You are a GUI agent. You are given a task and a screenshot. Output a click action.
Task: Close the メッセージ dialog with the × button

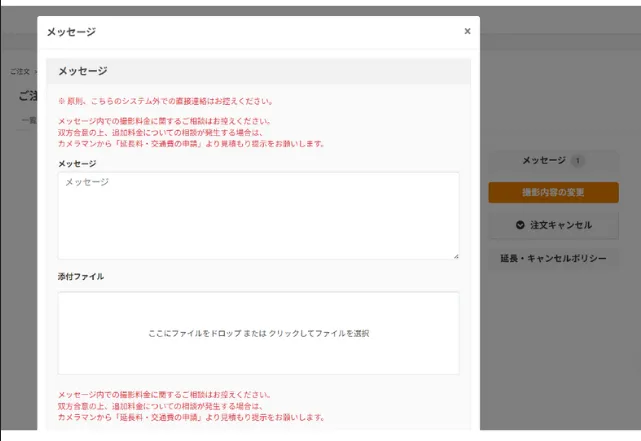coord(466,31)
